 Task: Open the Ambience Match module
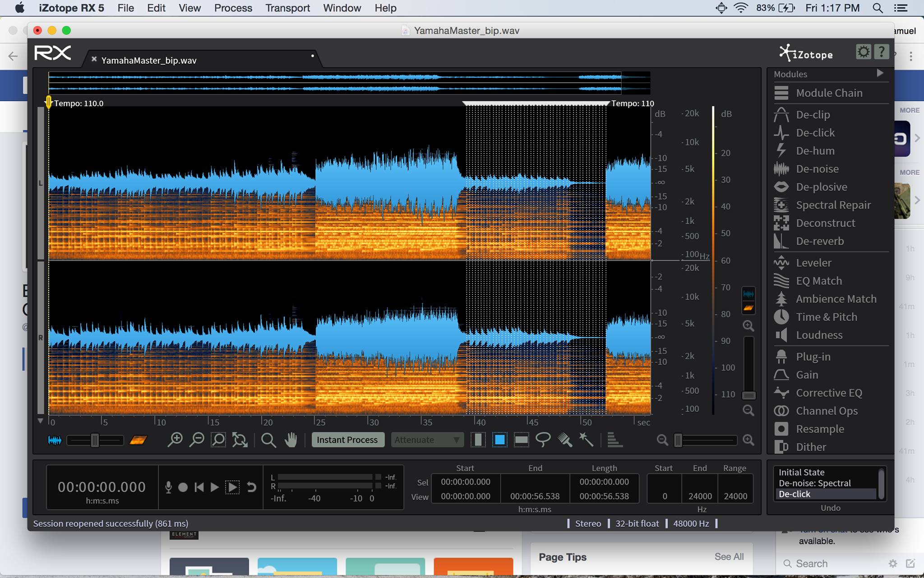click(x=836, y=299)
